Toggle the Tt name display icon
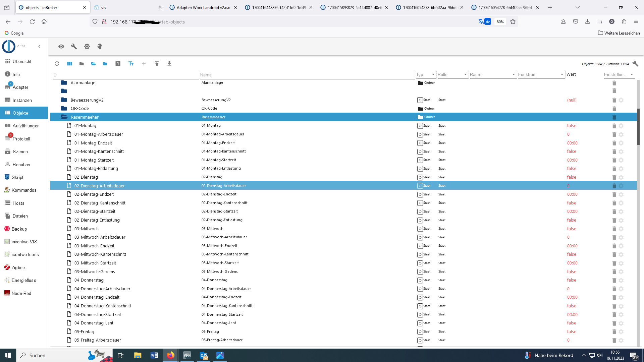 131,64
